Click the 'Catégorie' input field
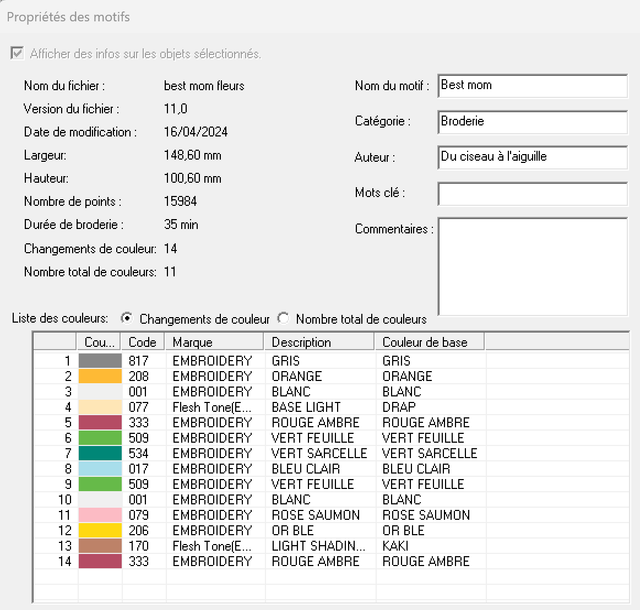This screenshot has width=640, height=610. (x=532, y=122)
